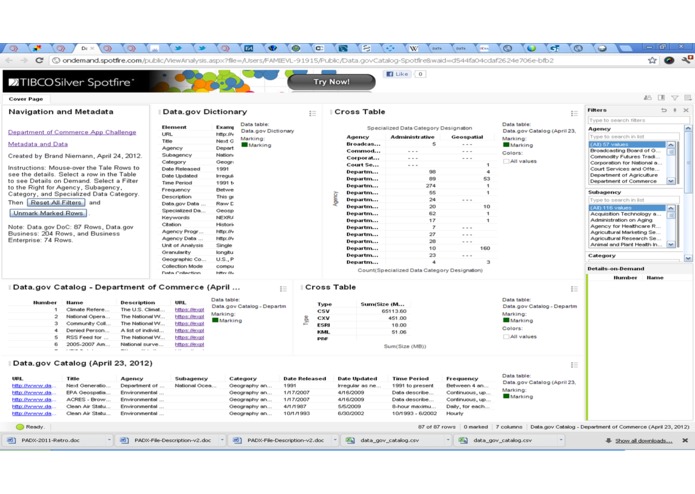Toggle the filter funnel icon in Spotfire toolbar

[x=675, y=98]
